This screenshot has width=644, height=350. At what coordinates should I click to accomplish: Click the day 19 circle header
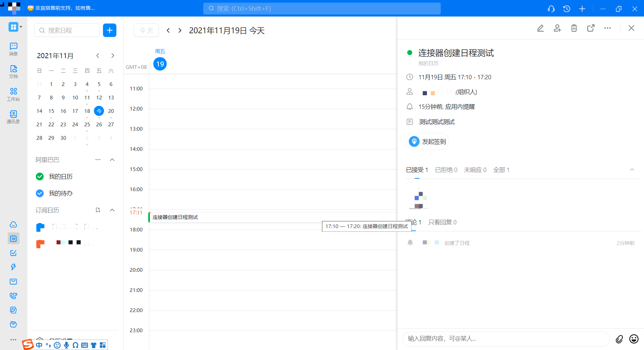click(x=160, y=64)
